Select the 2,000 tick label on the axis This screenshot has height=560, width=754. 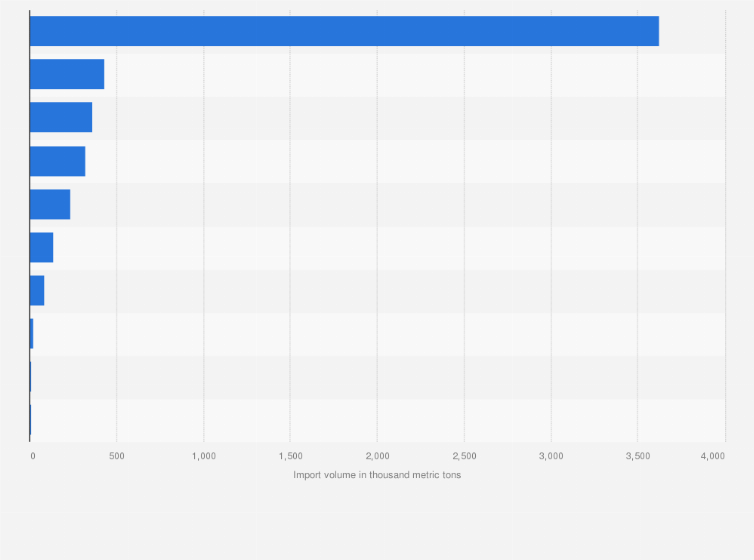[x=377, y=456]
